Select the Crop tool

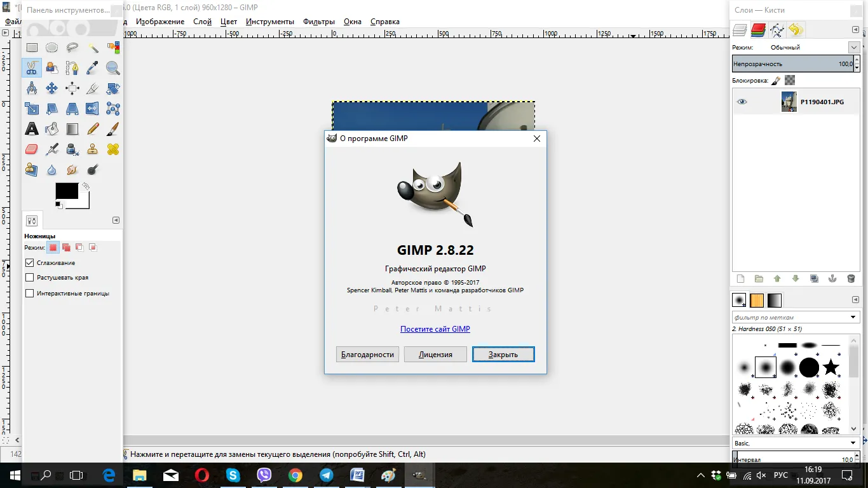pyautogui.click(x=93, y=88)
